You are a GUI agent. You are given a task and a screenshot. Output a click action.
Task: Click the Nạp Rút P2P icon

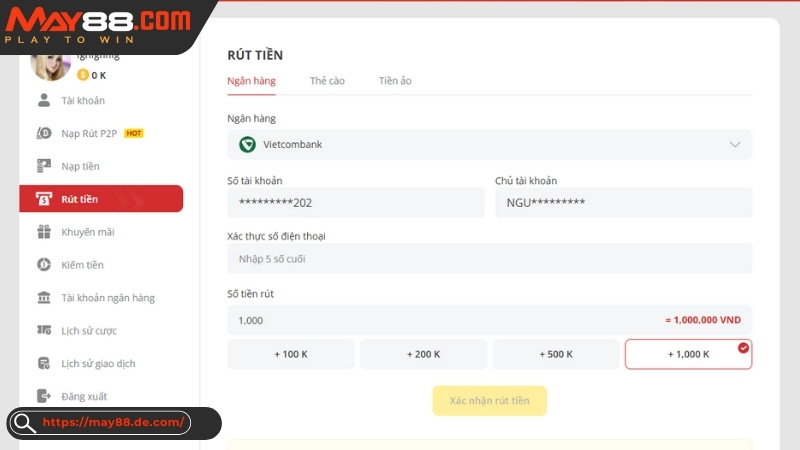coord(44,133)
